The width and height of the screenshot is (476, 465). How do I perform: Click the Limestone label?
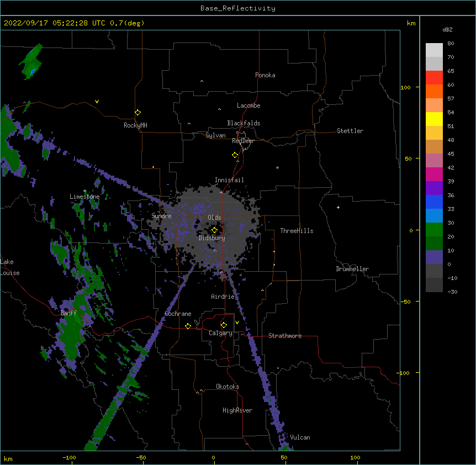click(84, 197)
